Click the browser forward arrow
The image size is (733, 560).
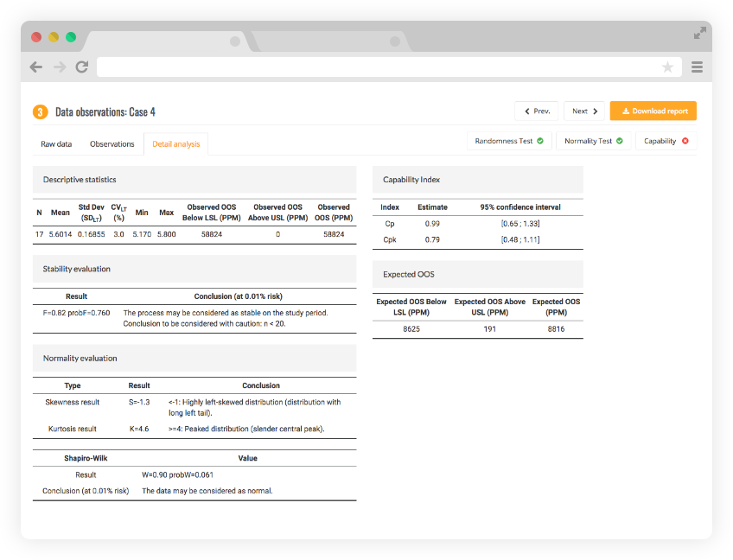(60, 67)
